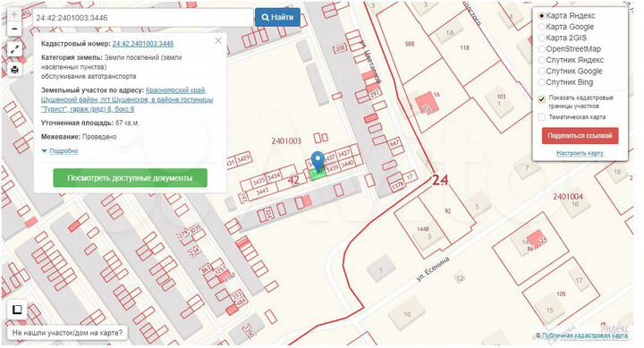Close the parcel info panel

tap(218, 40)
